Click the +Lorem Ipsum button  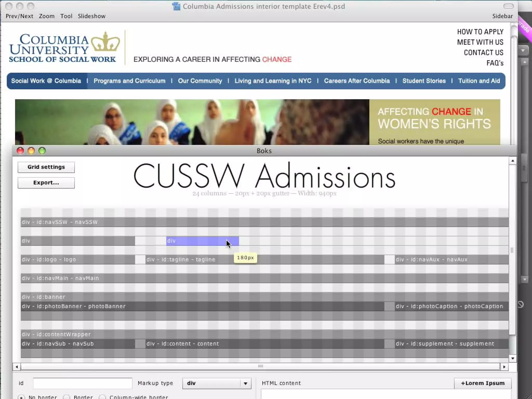[482, 383]
